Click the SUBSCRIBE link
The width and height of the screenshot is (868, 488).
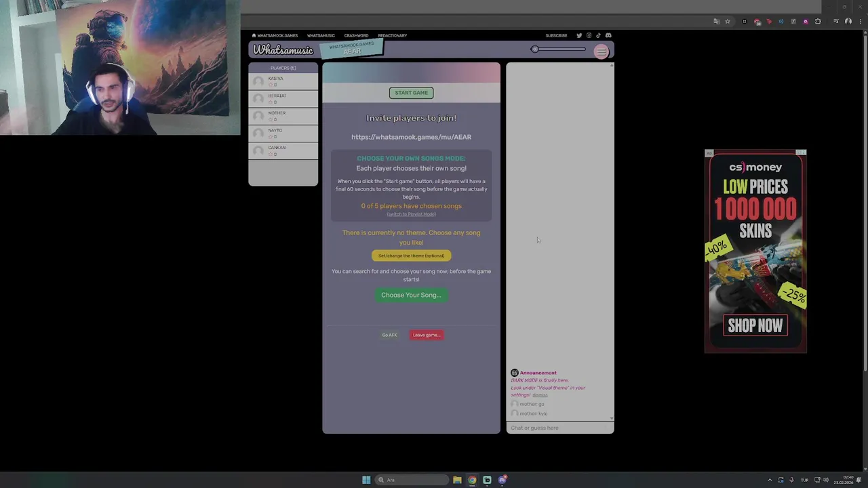(x=556, y=35)
